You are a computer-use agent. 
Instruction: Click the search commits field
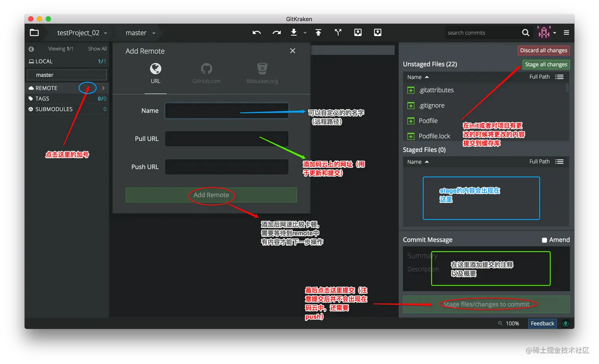tap(483, 33)
